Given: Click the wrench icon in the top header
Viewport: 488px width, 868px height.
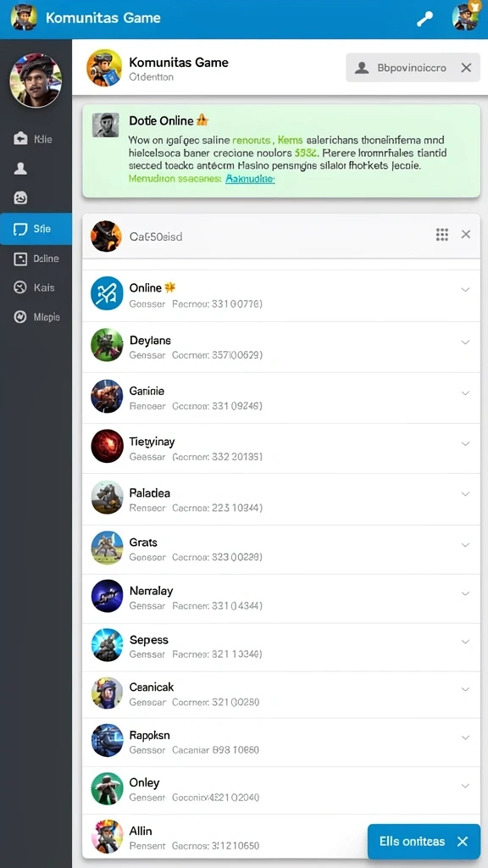Looking at the screenshot, I should point(425,19).
